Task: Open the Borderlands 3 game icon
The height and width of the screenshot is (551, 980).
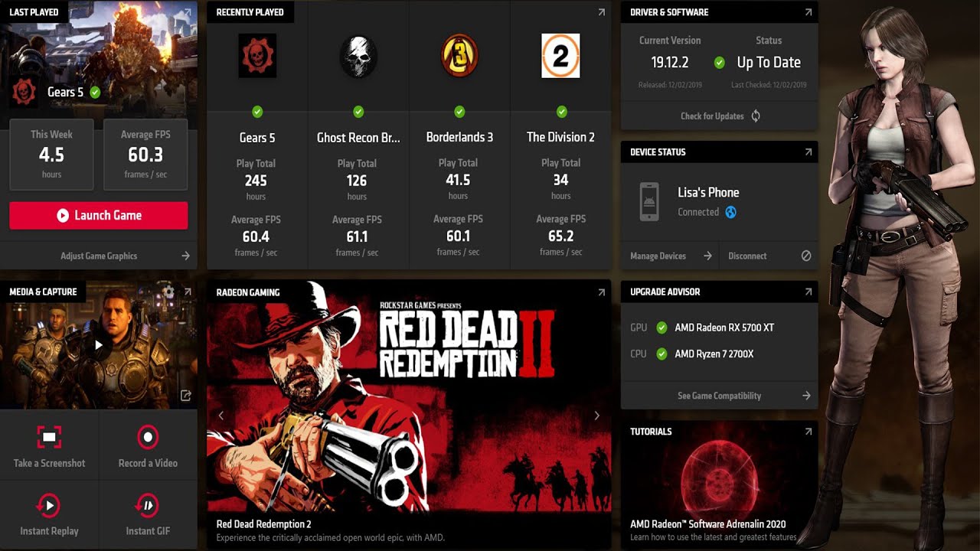Action: [459, 56]
